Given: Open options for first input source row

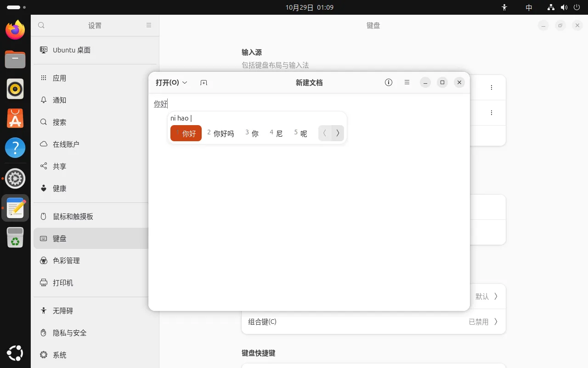Looking at the screenshot, I should [492, 87].
